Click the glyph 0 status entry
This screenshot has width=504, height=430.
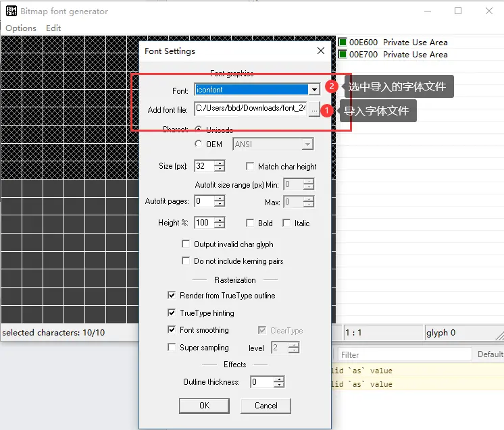pos(440,333)
